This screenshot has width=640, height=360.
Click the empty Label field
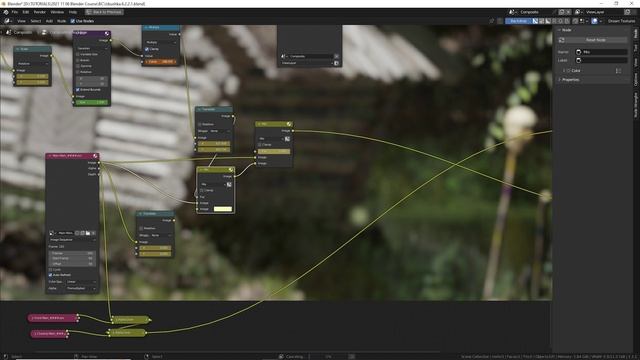coord(601,60)
